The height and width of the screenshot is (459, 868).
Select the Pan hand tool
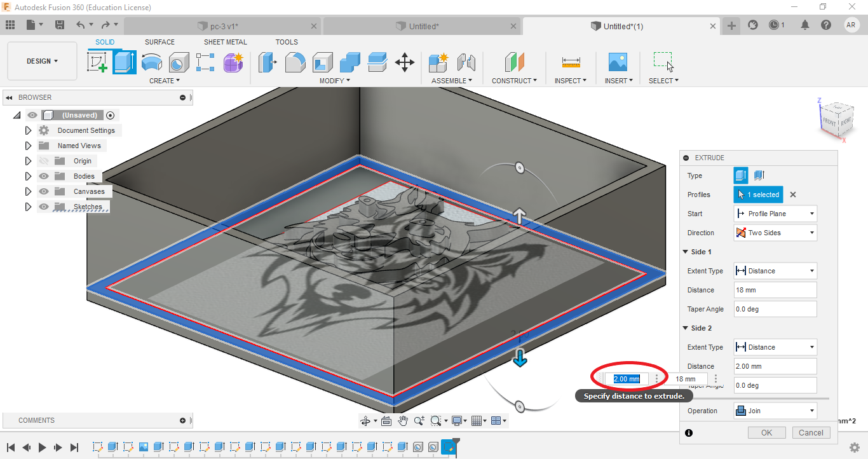pos(403,421)
